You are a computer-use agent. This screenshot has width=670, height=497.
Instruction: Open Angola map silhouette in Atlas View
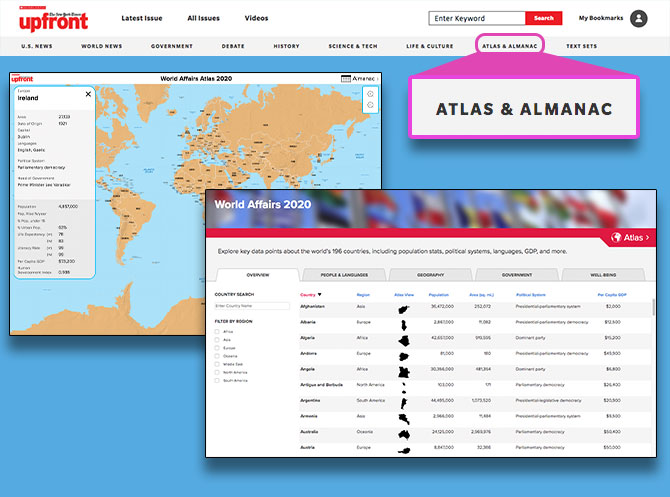(x=403, y=372)
